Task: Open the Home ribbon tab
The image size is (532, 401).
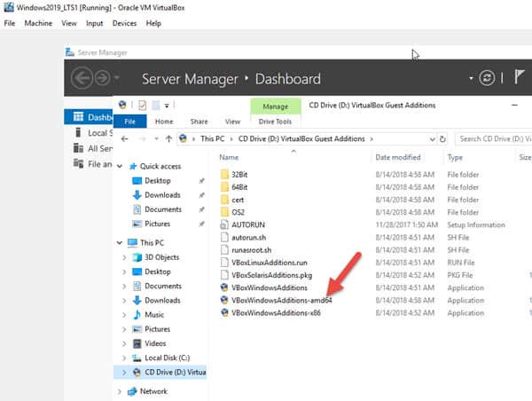Action: pyautogui.click(x=164, y=122)
